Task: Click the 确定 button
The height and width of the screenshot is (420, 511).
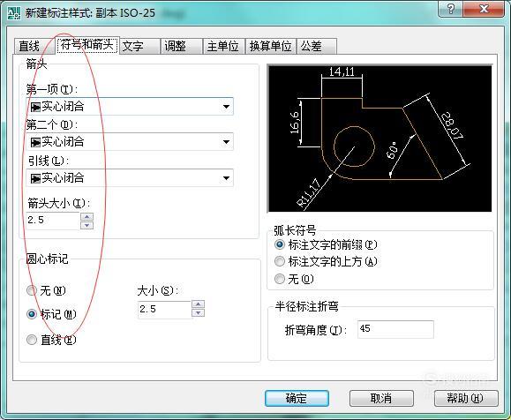Action: pos(297,398)
